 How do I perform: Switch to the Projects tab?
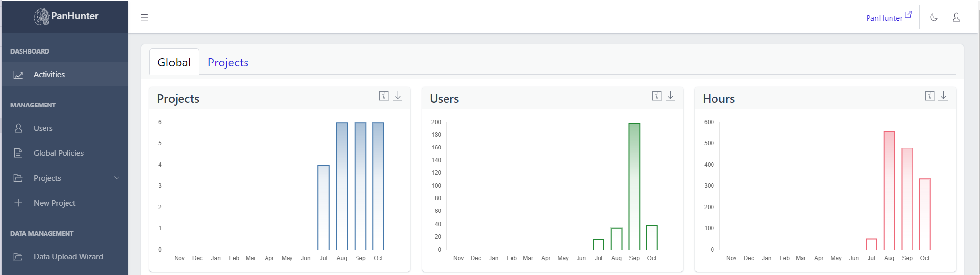[228, 63]
